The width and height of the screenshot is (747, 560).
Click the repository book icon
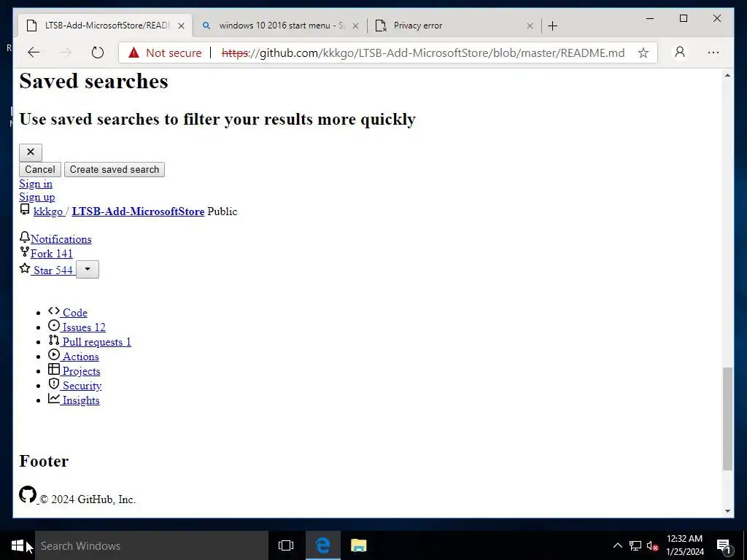click(x=25, y=209)
